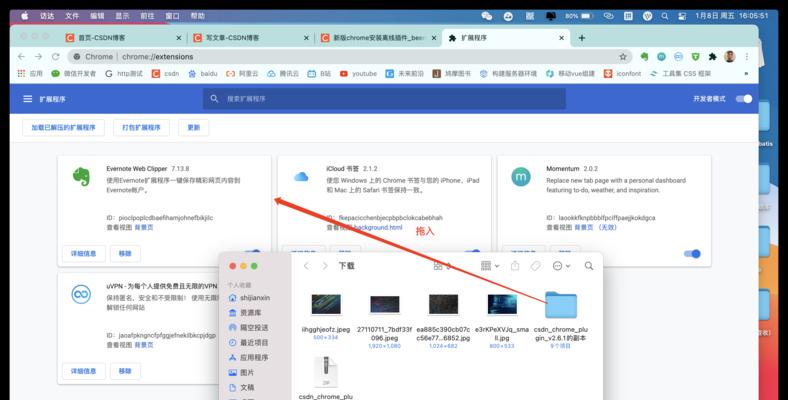The width and height of the screenshot is (788, 400).
Task: Reload the chrome://extensions page
Action: (55, 57)
